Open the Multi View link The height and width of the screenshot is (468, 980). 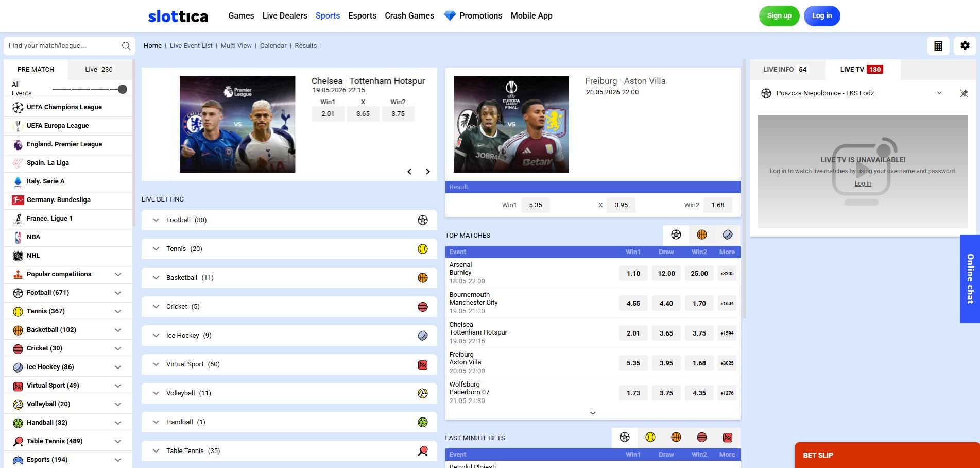236,46
